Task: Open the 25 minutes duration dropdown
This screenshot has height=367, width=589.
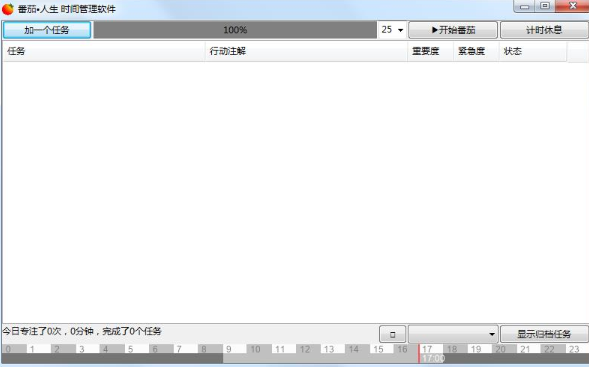Action: pos(392,30)
